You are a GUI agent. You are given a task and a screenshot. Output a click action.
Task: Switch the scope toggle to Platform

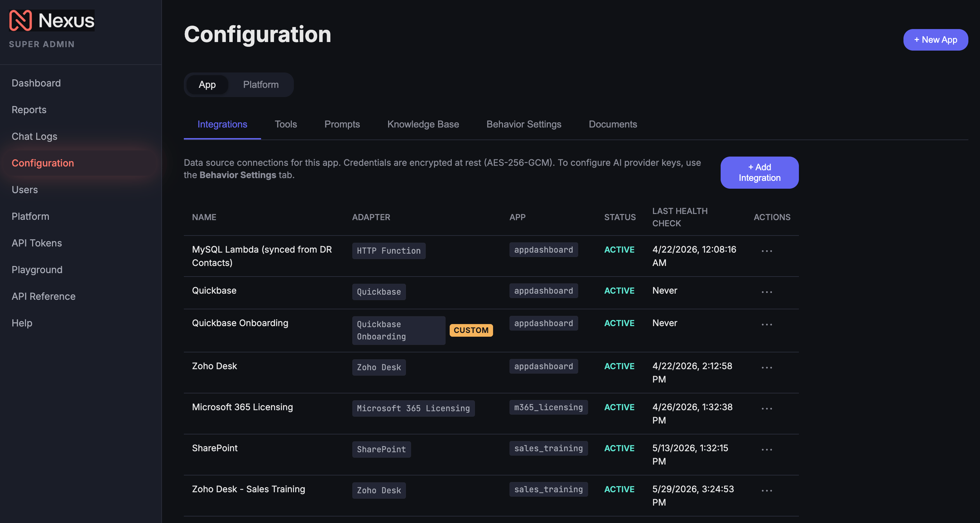(261, 84)
